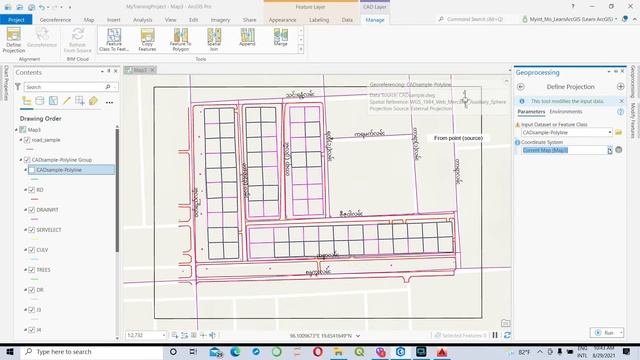
Task: Open the catalog icon at map corner
Action: point(505,323)
